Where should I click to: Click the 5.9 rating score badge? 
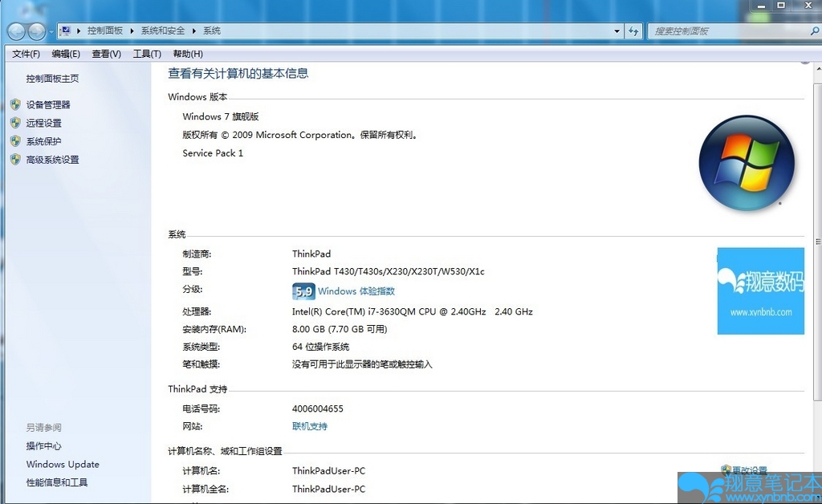pos(303,291)
